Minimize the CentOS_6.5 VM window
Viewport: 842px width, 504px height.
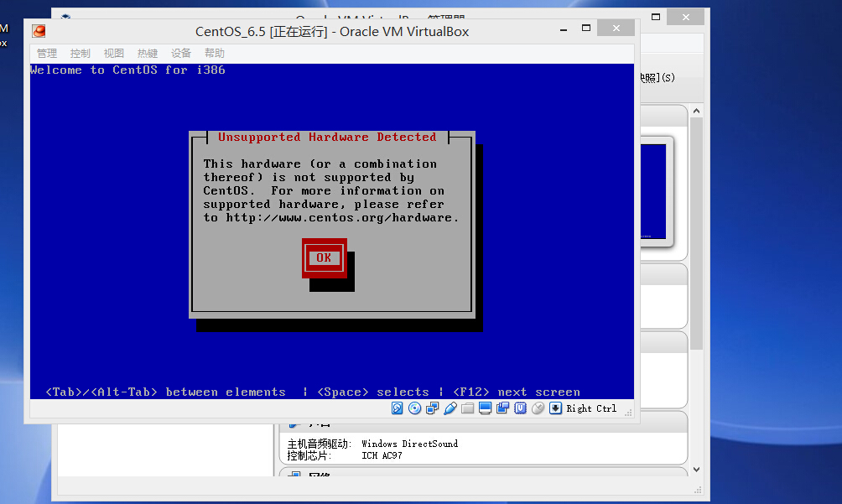pos(564,29)
